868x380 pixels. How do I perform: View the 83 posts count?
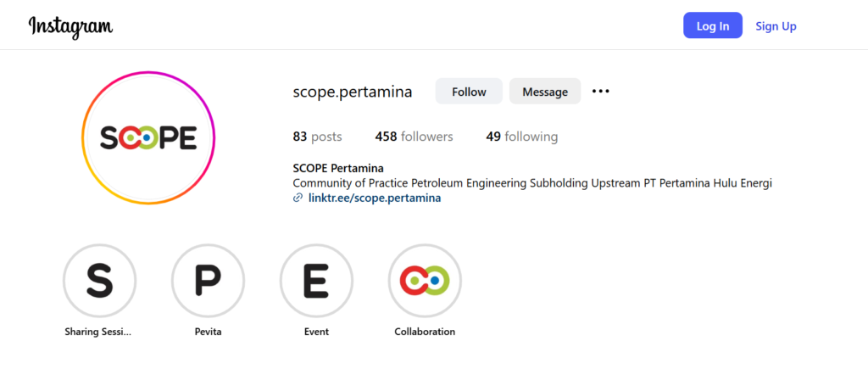[x=317, y=137]
